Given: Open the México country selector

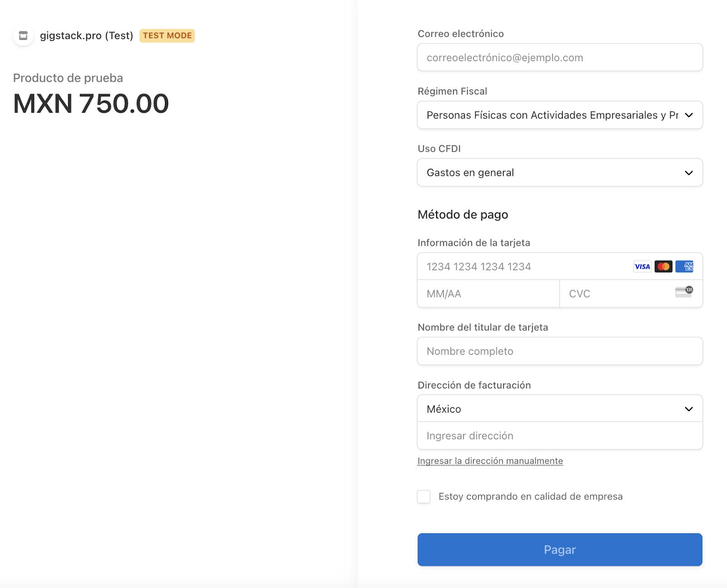Looking at the screenshot, I should pyautogui.click(x=560, y=409).
